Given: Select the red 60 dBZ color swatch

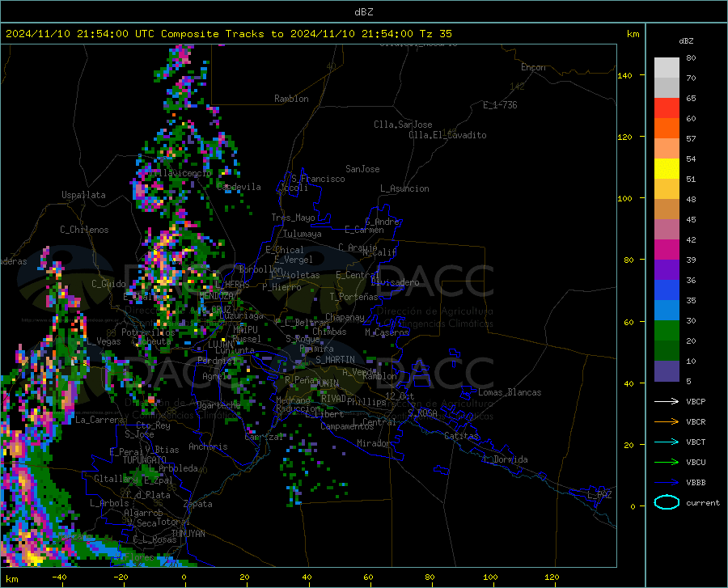Looking at the screenshot, I should [x=667, y=108].
